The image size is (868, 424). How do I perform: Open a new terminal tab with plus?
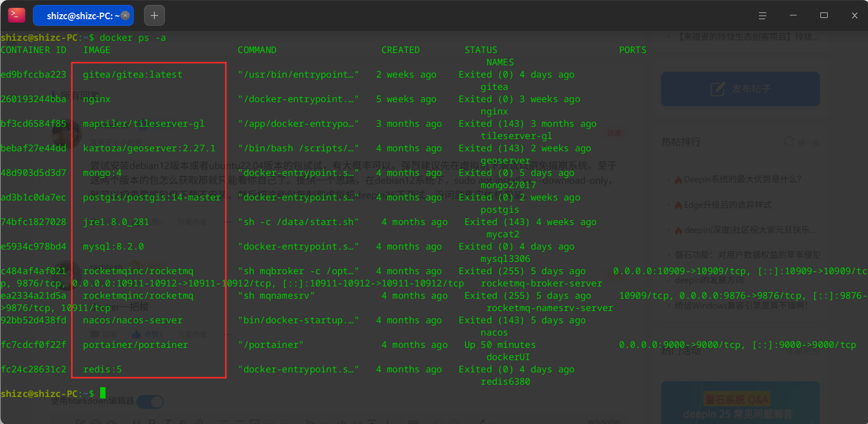[x=154, y=16]
